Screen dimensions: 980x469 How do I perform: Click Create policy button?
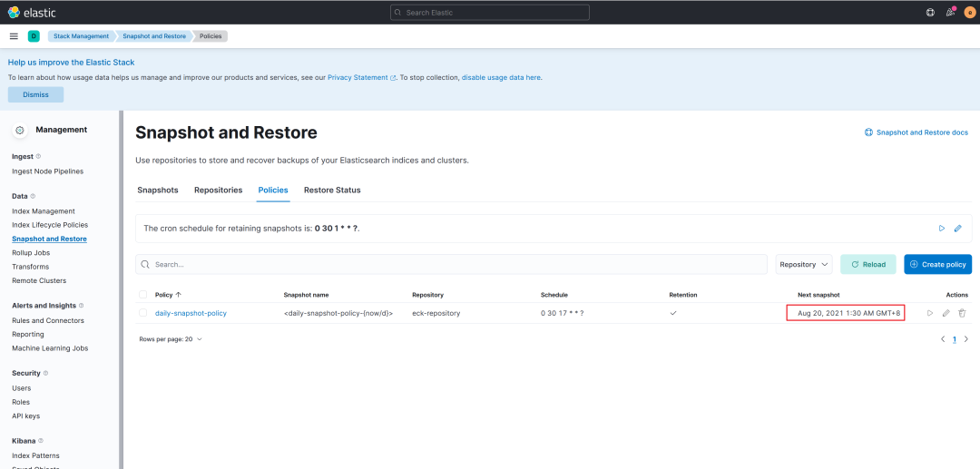(x=937, y=264)
